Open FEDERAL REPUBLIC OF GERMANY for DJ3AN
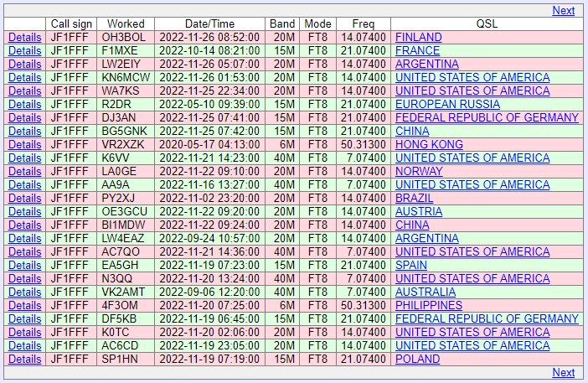 tap(487, 118)
